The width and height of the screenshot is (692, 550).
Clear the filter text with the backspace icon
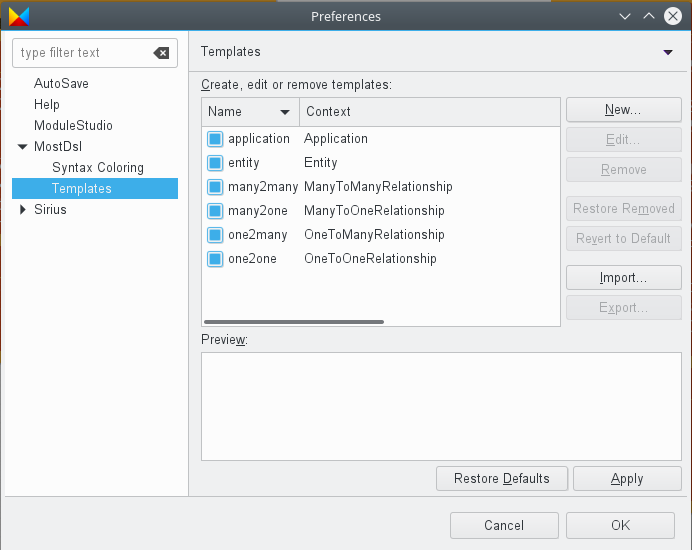pyautogui.click(x=161, y=53)
